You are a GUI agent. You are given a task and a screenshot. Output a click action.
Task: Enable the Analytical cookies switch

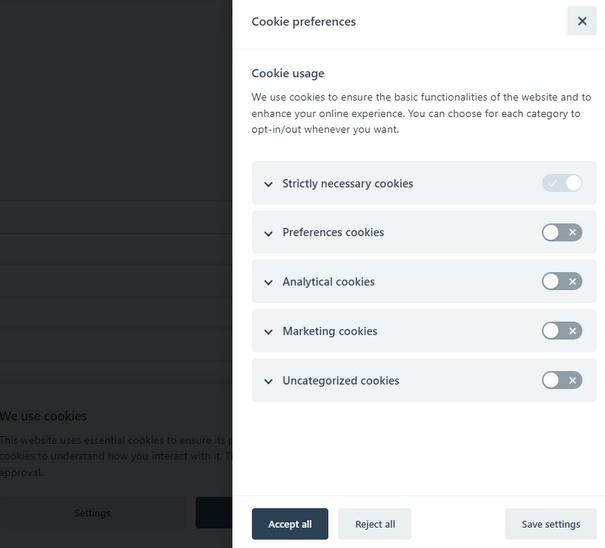(x=562, y=281)
